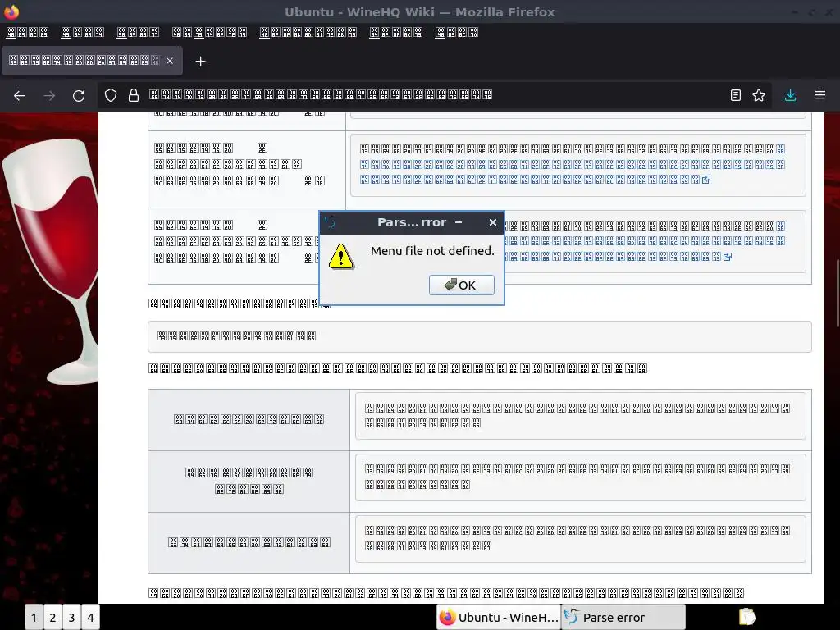840x630 pixels.
Task: Open the Edit menu (hex 45 64 69 74)
Action: pyautogui.click(x=83, y=33)
